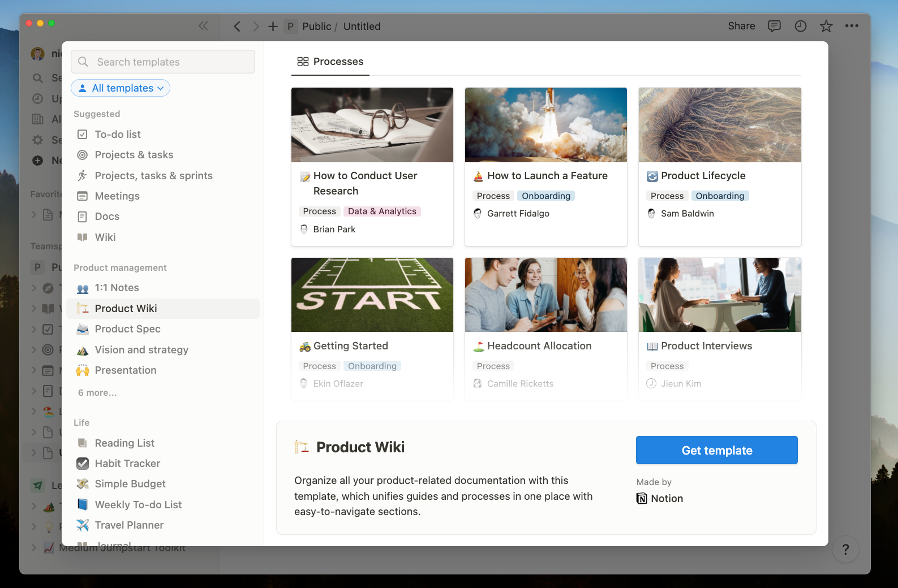
Task: Click the Untitled page breadcrumb
Action: [362, 27]
